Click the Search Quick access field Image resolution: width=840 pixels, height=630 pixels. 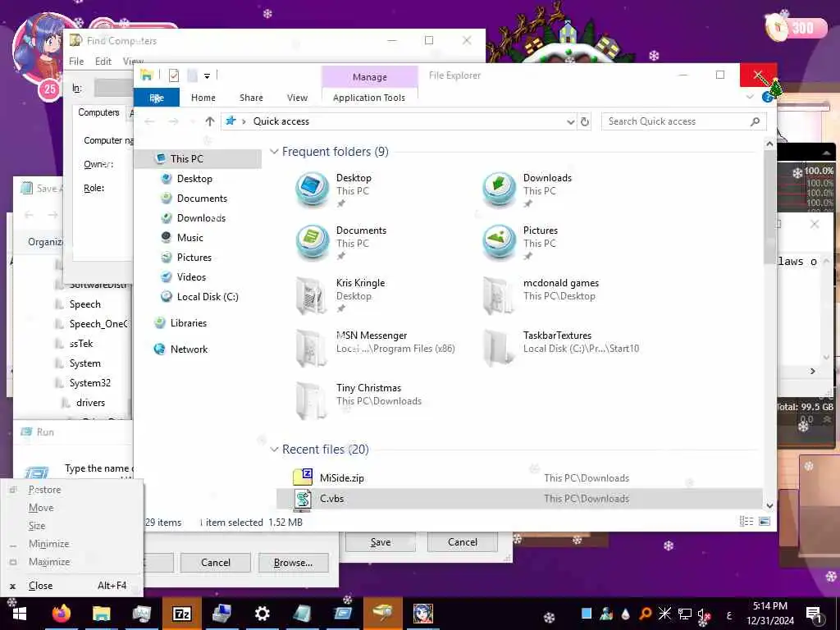(x=683, y=121)
